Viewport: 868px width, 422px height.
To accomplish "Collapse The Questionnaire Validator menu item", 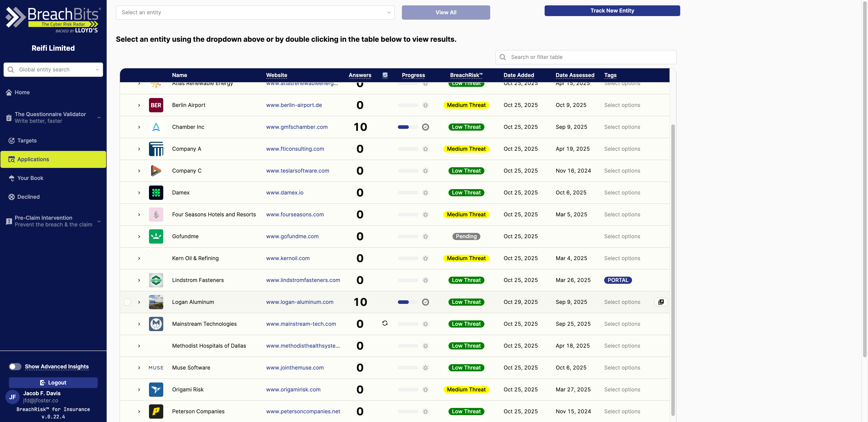I will [99, 117].
